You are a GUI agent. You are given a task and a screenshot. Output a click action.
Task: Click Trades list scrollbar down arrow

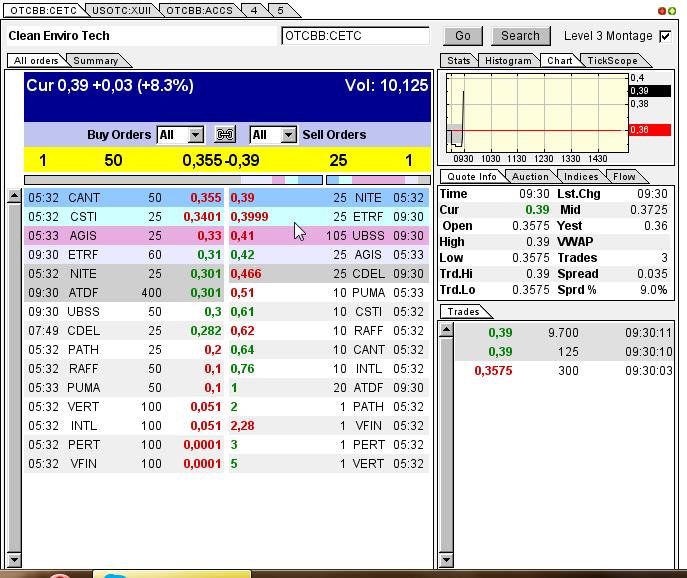(x=446, y=560)
